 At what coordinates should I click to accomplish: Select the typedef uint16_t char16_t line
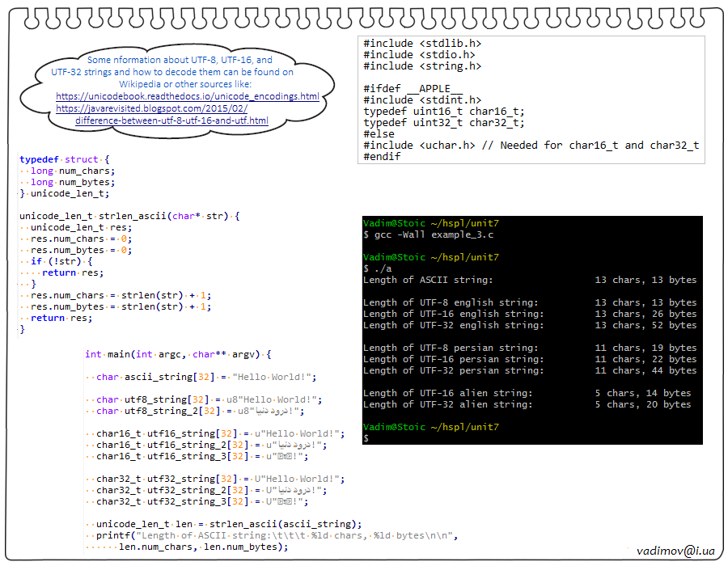tap(443, 112)
